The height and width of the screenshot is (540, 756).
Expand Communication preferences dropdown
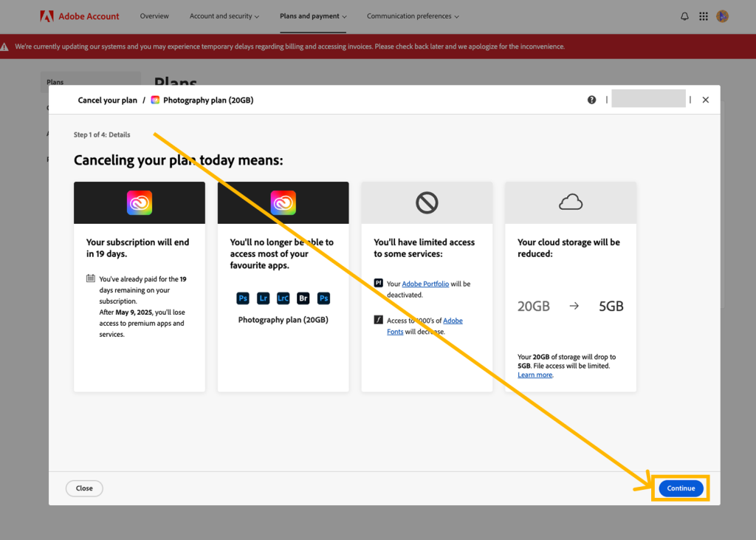point(413,16)
